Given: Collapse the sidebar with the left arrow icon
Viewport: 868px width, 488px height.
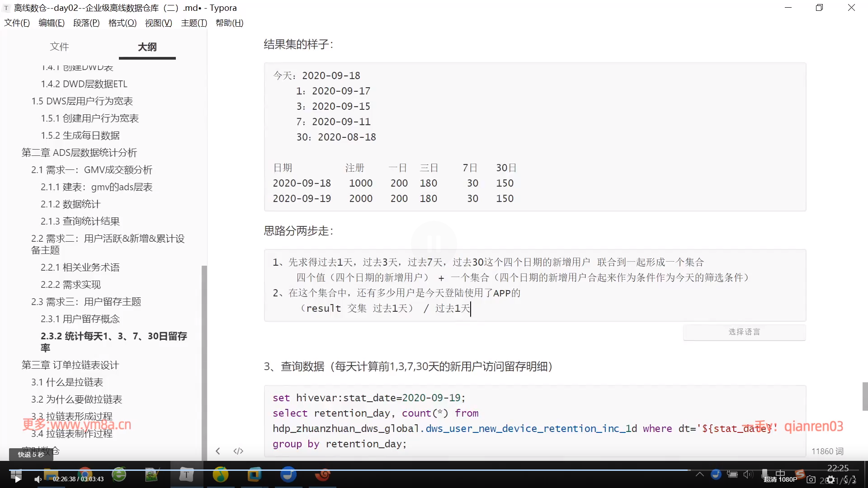Looking at the screenshot, I should coord(218,451).
